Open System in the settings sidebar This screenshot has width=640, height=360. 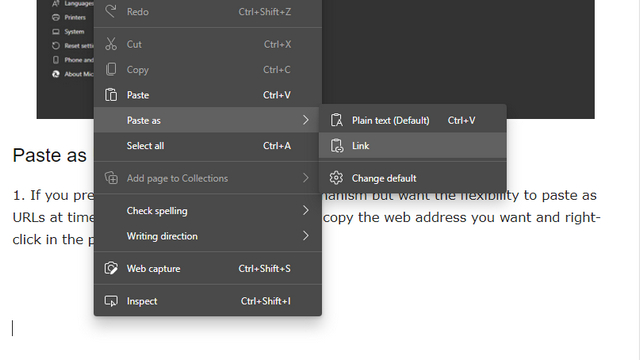68,31
